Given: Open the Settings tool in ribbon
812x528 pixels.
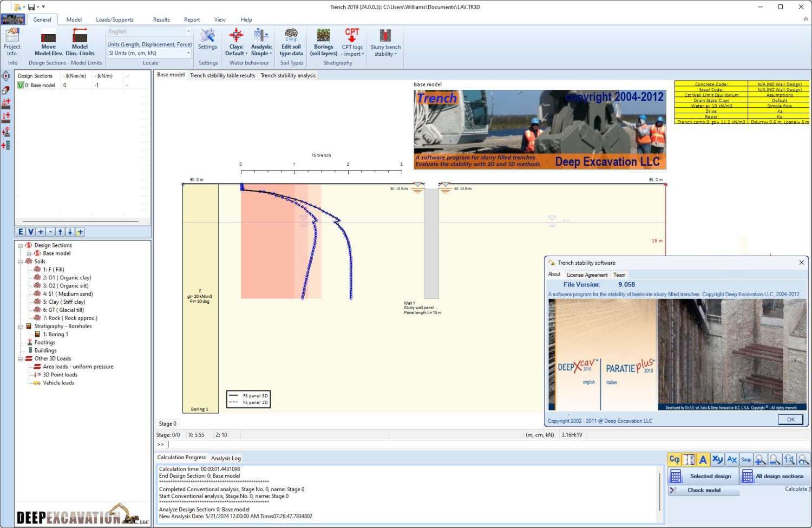Looking at the screenshot, I should click(x=208, y=39).
